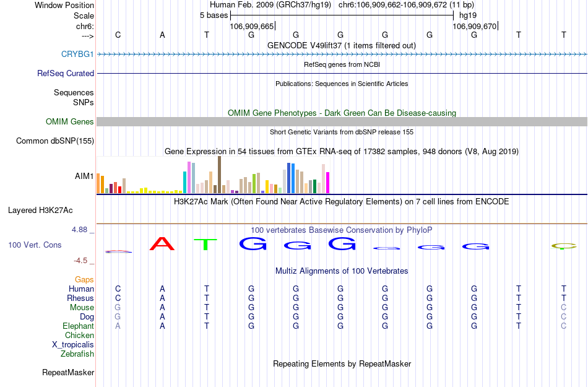This screenshot has width=588, height=387.
Task: Click the C base in the ruler sequence row
Action: 118,35
